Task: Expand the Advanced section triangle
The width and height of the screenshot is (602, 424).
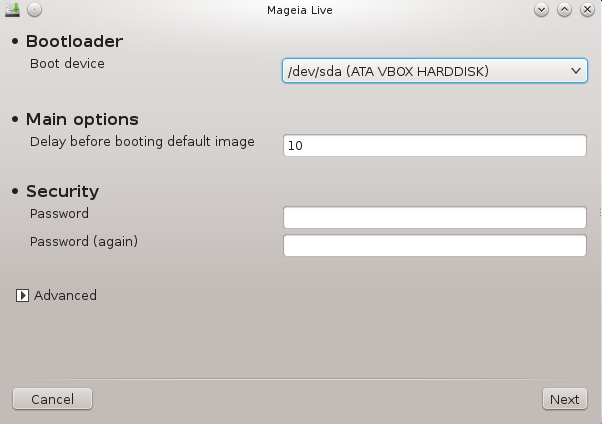Action: pos(22,295)
